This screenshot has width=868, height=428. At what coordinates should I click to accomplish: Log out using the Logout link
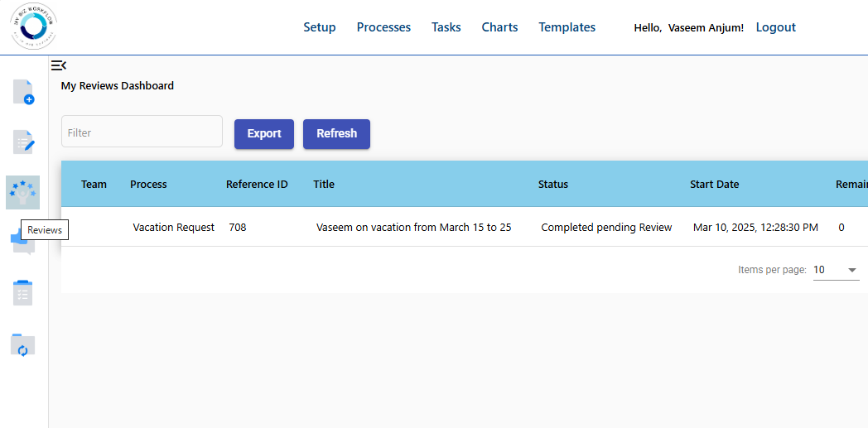(x=775, y=27)
